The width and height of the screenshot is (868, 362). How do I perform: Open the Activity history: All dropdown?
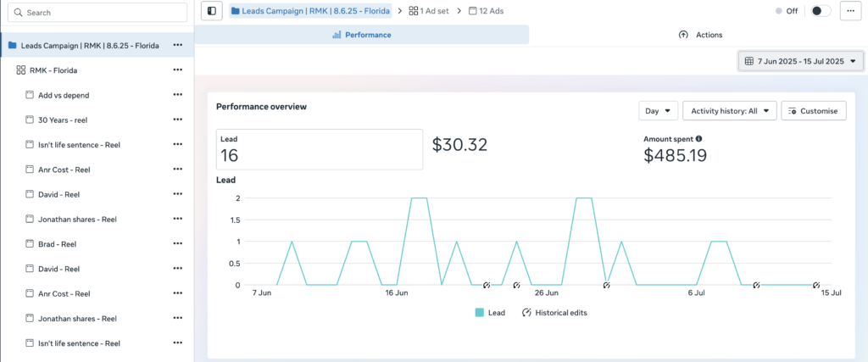[x=729, y=111]
